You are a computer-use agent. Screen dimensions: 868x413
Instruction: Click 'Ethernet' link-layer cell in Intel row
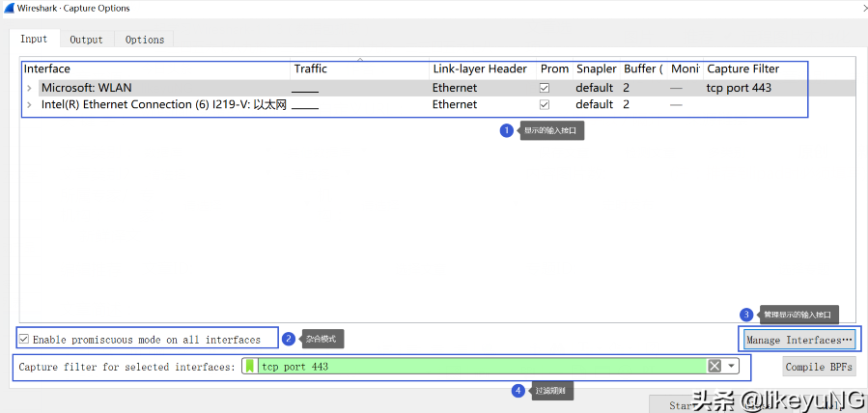pyautogui.click(x=455, y=104)
